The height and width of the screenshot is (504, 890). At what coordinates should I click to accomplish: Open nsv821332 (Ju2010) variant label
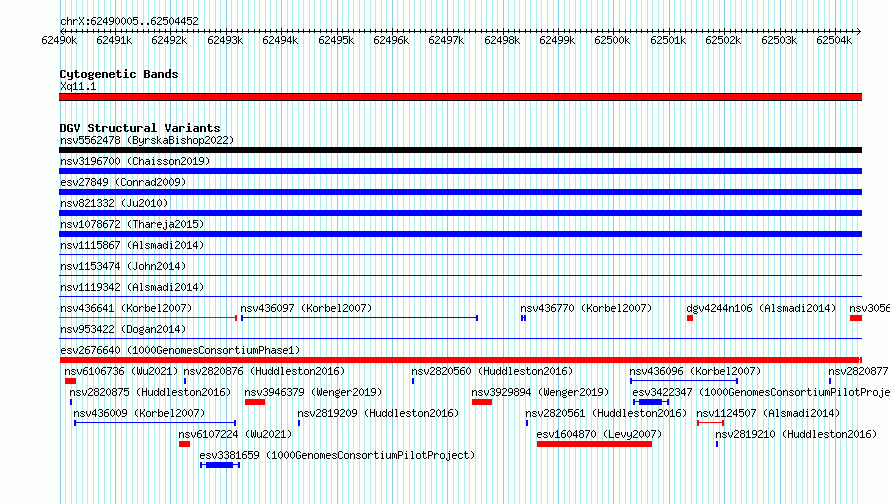(x=114, y=203)
